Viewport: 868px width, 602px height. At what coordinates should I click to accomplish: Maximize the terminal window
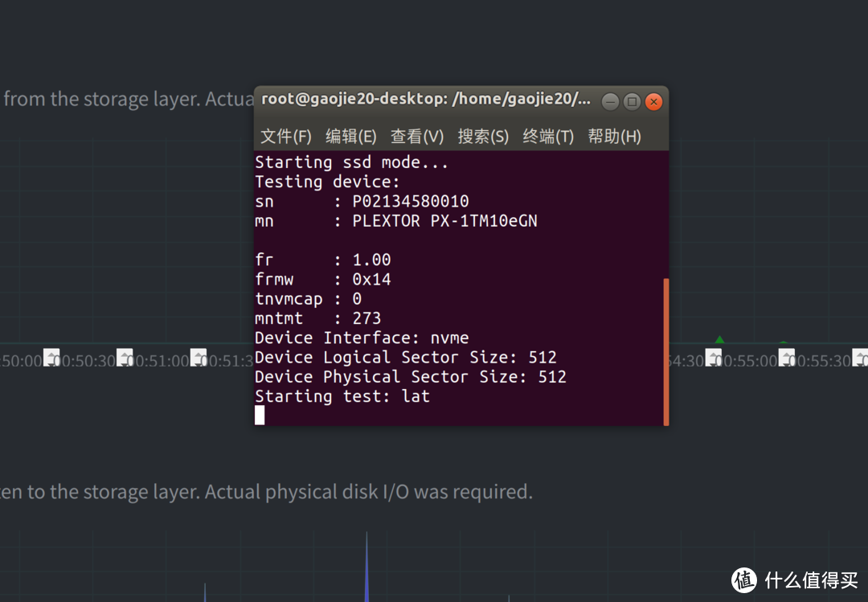[x=632, y=102]
